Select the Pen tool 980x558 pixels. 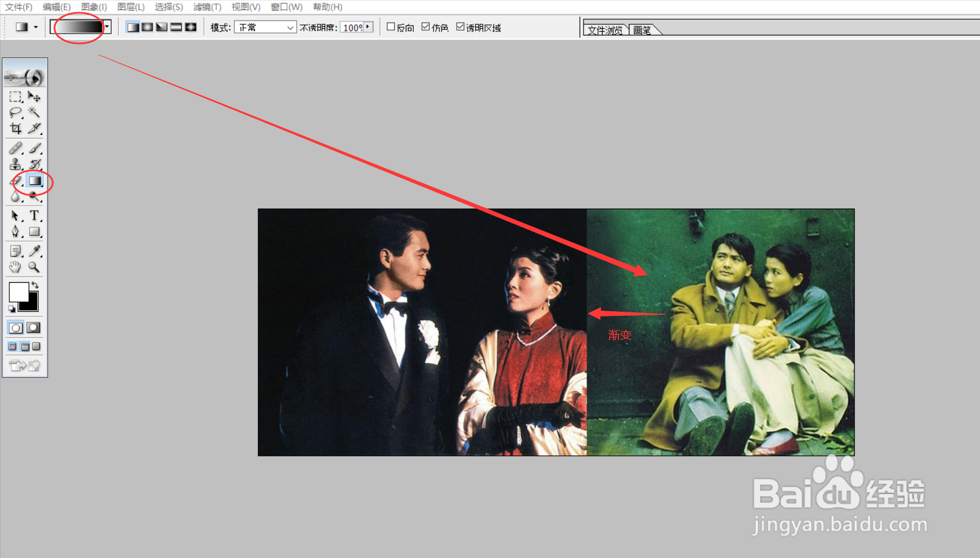16,232
